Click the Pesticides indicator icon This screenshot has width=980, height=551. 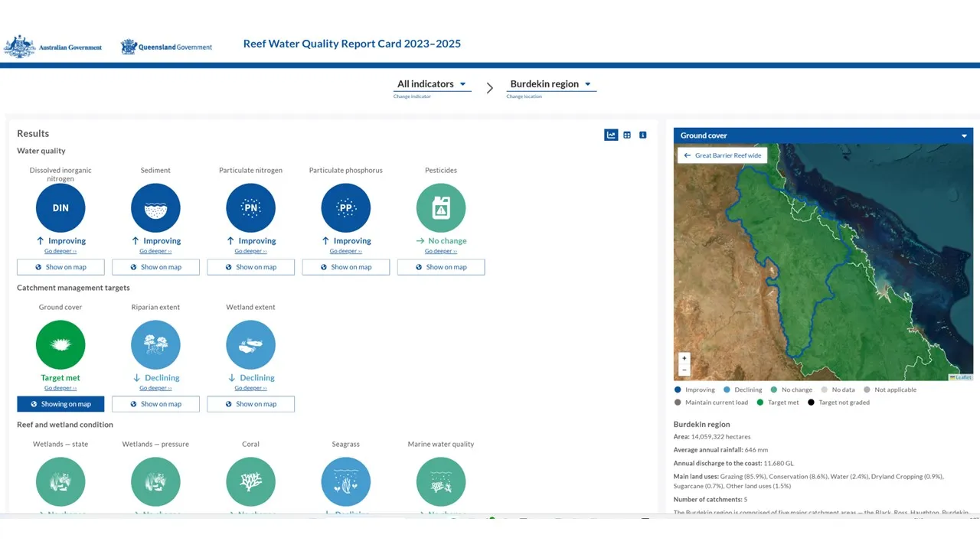[441, 207]
